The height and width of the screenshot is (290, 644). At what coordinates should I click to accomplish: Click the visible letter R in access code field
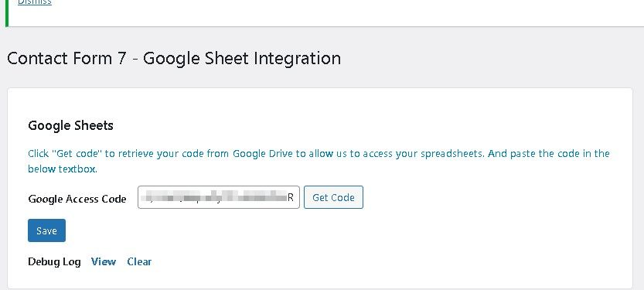click(291, 197)
